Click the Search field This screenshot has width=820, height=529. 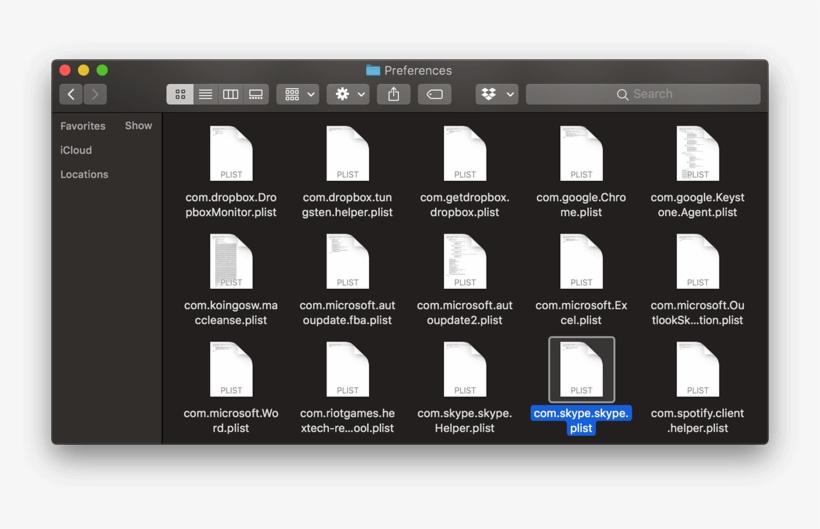click(643, 94)
